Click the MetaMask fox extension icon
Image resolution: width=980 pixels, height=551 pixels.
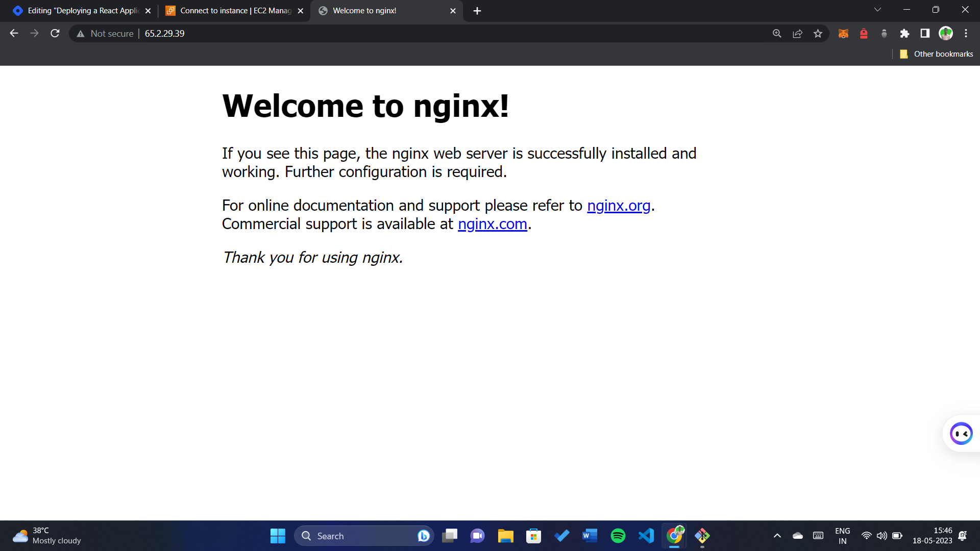pos(843,34)
